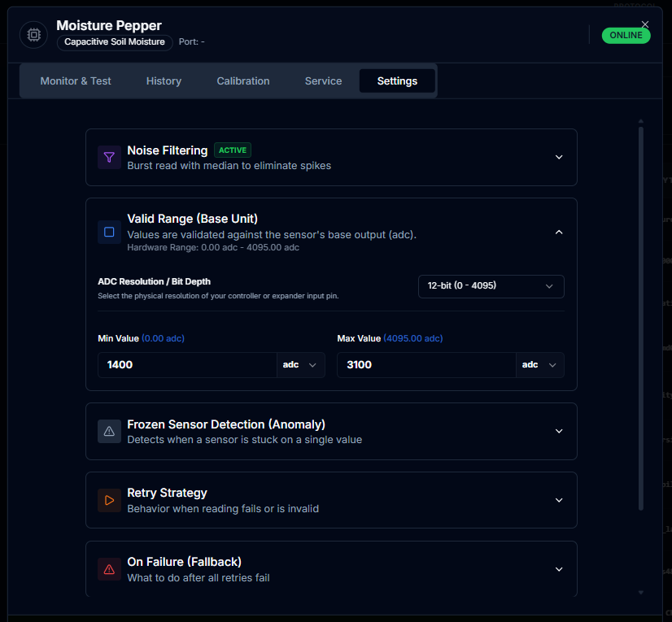The image size is (672, 622).
Task: Click the Frozen Sensor Detection (Anomaly) heading
Action: click(x=226, y=424)
